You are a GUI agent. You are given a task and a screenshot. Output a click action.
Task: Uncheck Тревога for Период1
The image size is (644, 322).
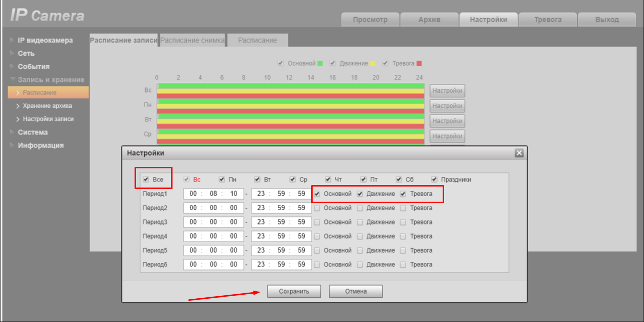click(x=403, y=194)
